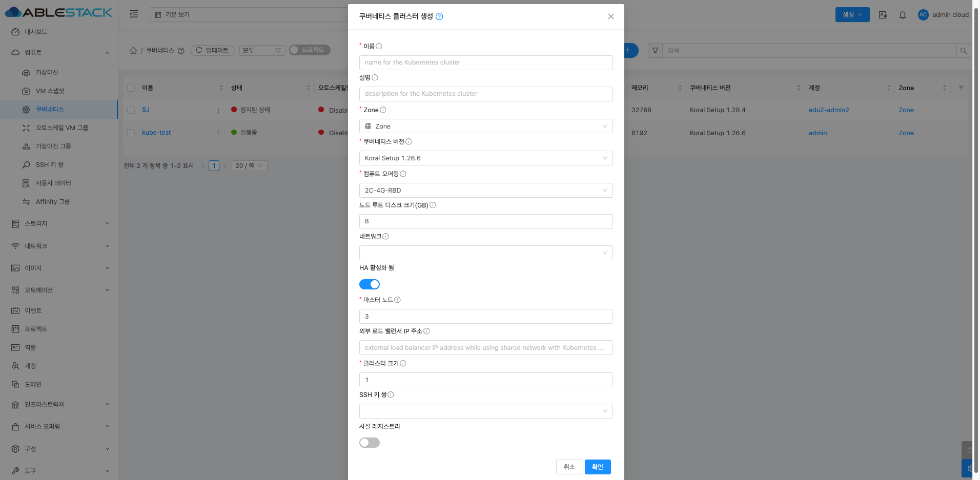
Task: Open the 생성 dropdown button
Action: pyautogui.click(x=852, y=14)
